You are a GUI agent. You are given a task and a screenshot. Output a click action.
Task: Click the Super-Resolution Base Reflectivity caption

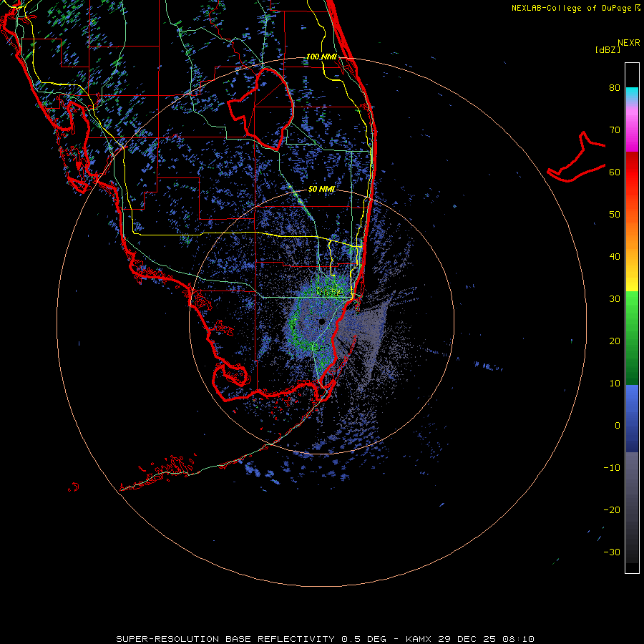pyautogui.click(x=225, y=639)
